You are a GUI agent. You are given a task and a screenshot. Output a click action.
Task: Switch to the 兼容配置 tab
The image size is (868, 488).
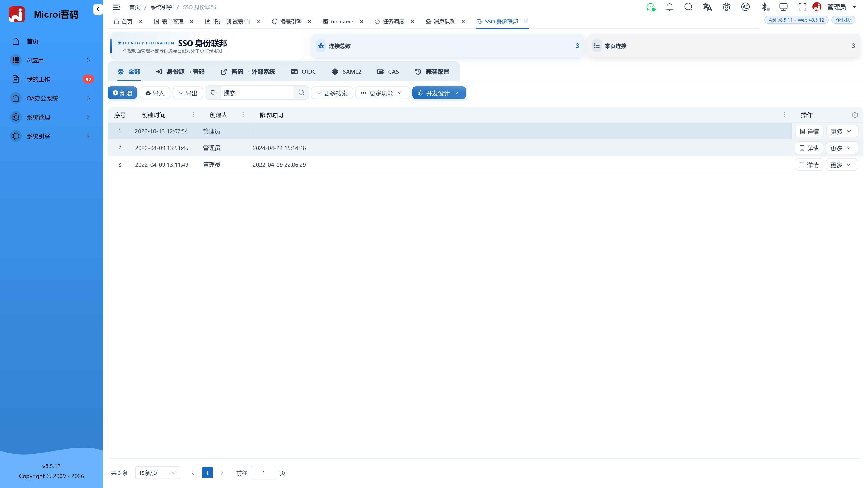[x=432, y=72]
